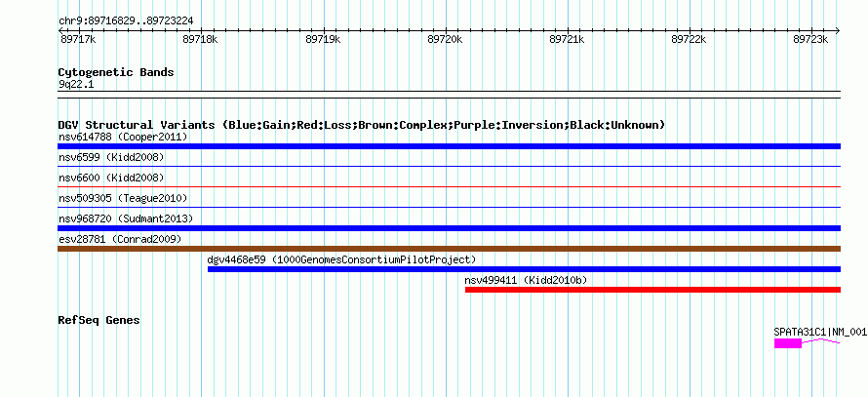The image size is (868, 397).
Task: Click the magenta SPATA31C1 exon block
Action: 788,343
